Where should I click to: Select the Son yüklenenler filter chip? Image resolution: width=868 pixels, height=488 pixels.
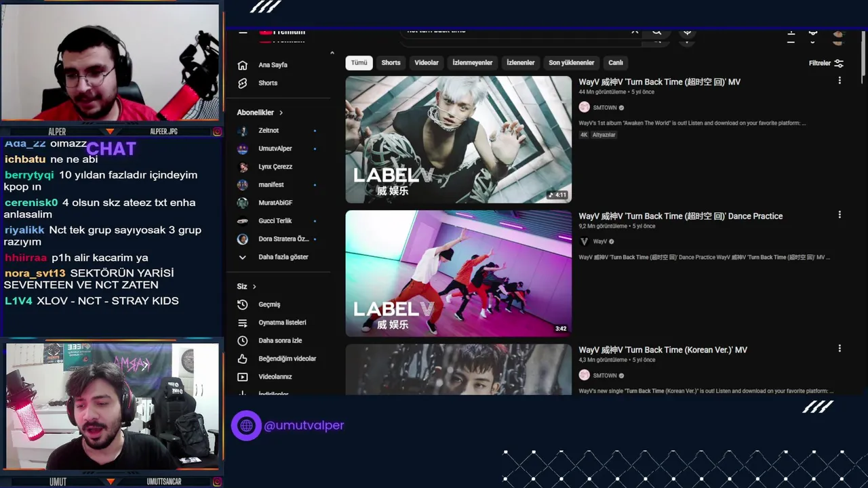572,62
